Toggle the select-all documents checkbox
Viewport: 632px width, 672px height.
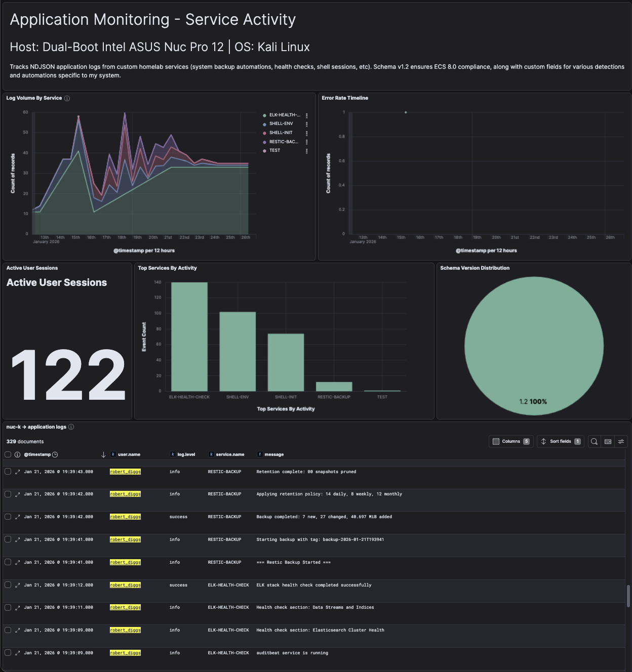pos(8,454)
